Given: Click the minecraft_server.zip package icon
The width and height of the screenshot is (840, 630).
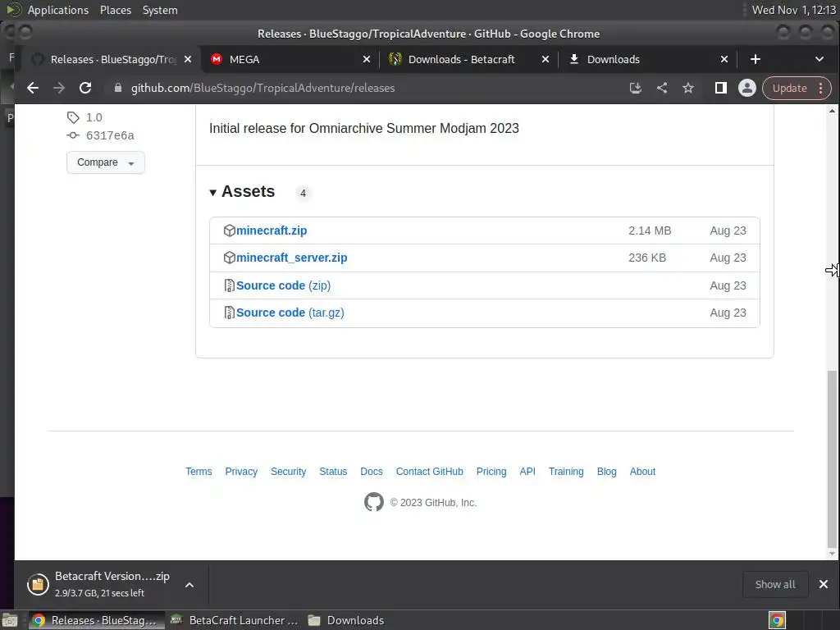Looking at the screenshot, I should coord(230,258).
